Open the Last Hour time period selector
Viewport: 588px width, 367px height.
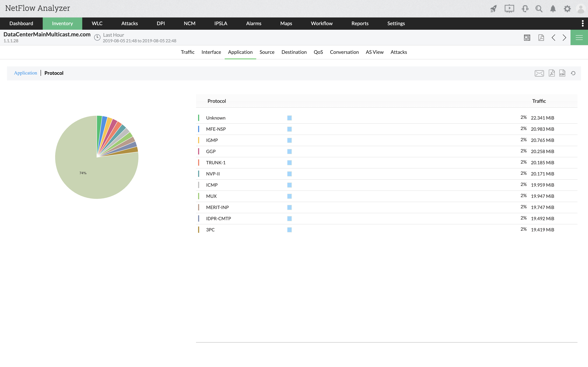click(x=113, y=35)
